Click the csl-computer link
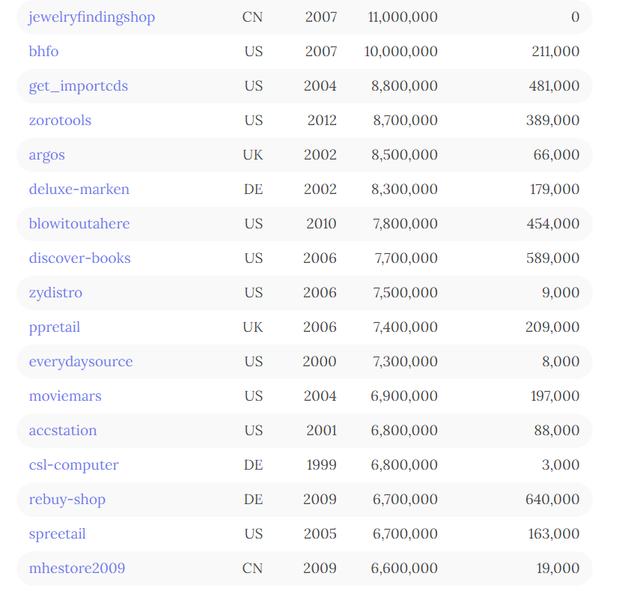This screenshot has height=591, width=640. [x=74, y=465]
